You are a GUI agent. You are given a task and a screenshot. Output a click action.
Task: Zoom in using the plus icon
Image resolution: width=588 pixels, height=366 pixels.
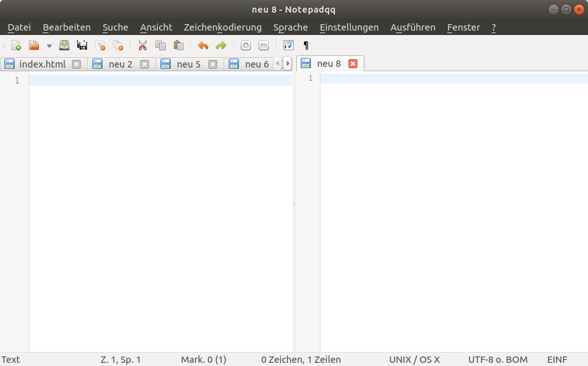(246, 45)
